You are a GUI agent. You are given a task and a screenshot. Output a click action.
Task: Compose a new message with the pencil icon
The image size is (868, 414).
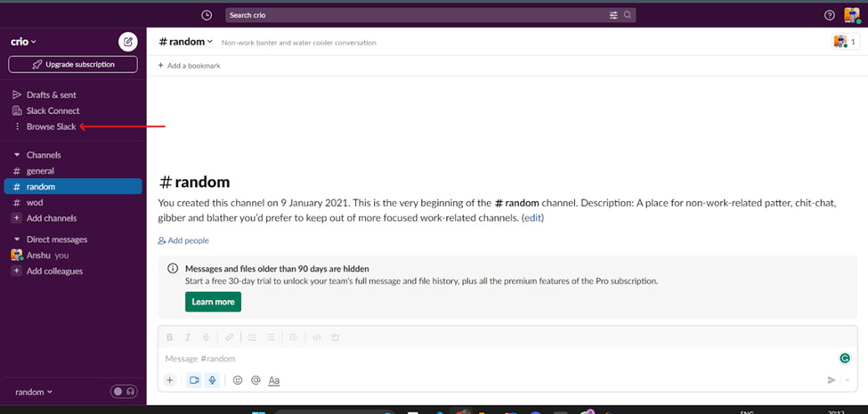coord(128,42)
